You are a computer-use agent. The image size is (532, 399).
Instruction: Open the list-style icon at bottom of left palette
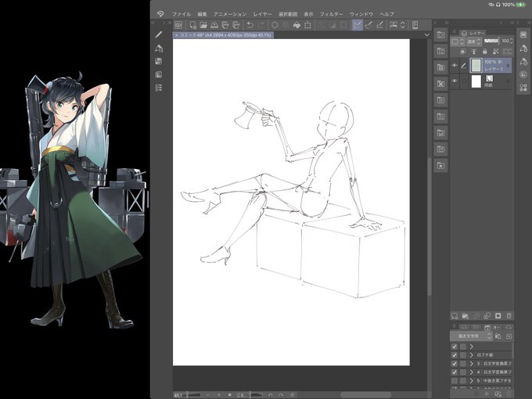159,88
